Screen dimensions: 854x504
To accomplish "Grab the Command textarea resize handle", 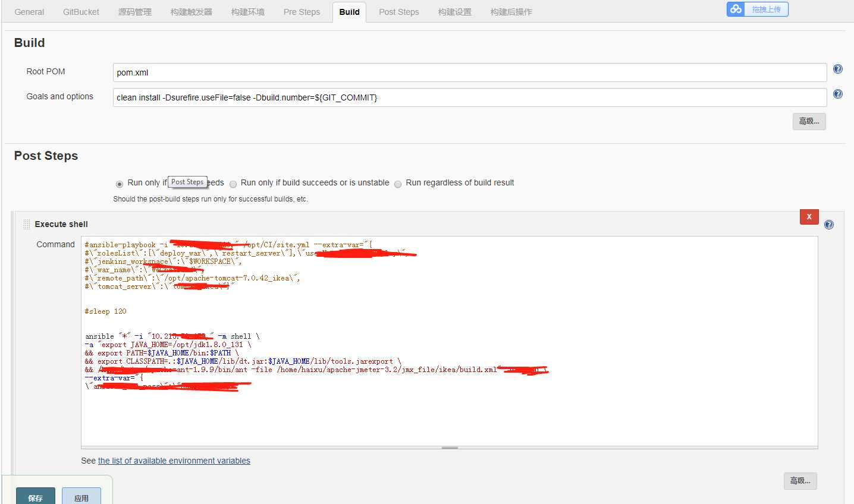I will click(450, 448).
